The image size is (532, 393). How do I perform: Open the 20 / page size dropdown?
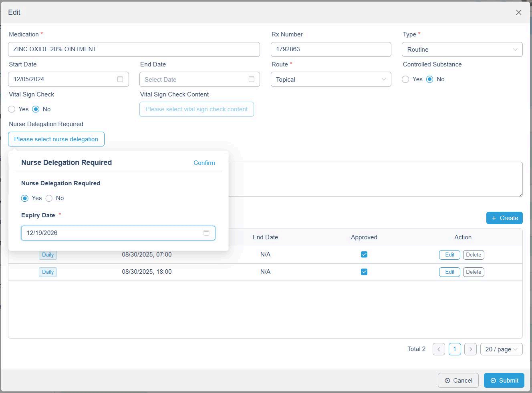[x=501, y=349]
